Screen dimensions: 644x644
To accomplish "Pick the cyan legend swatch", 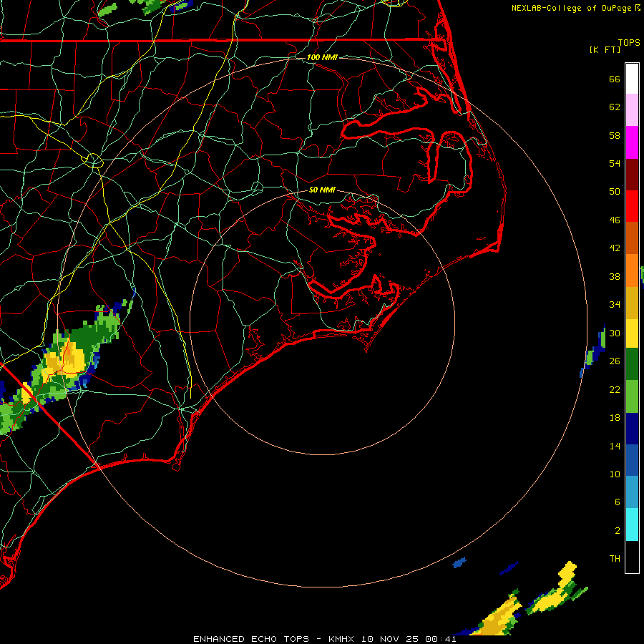I will (x=632, y=525).
